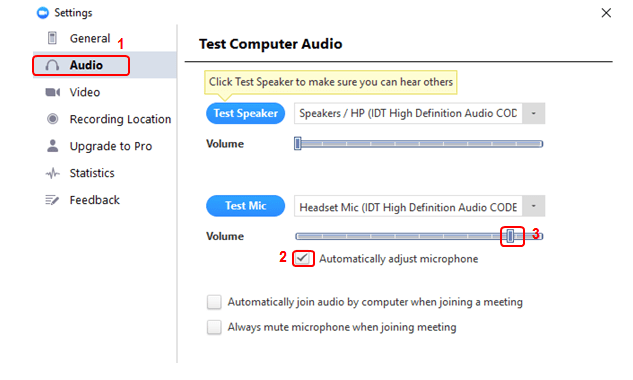The width and height of the screenshot is (633, 380).
Task: Click the Feedback pencil icon
Action: (52, 200)
